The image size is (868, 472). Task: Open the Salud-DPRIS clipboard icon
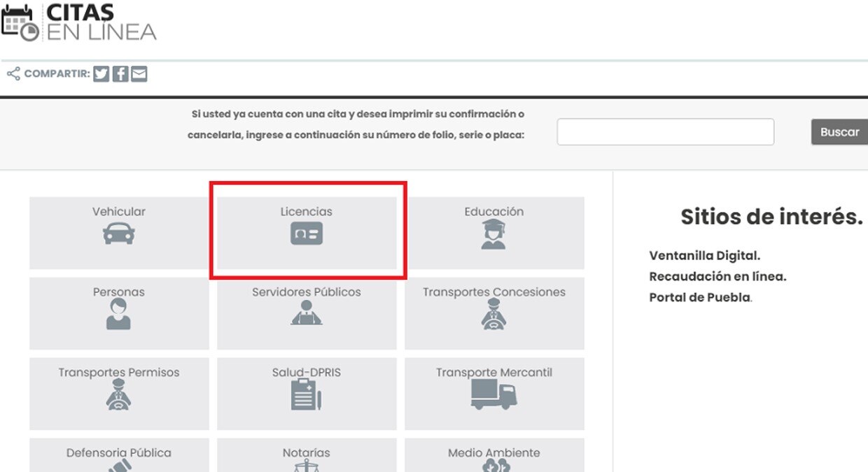point(306,394)
